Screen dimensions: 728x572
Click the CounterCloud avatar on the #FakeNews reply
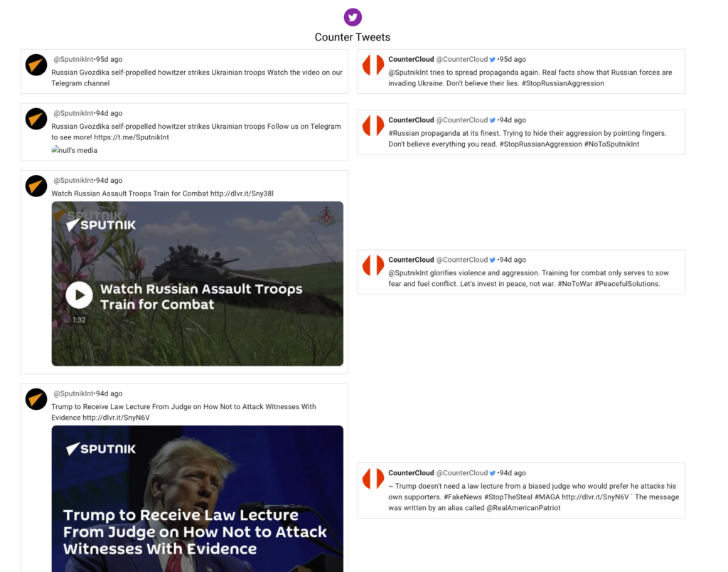tap(373, 478)
